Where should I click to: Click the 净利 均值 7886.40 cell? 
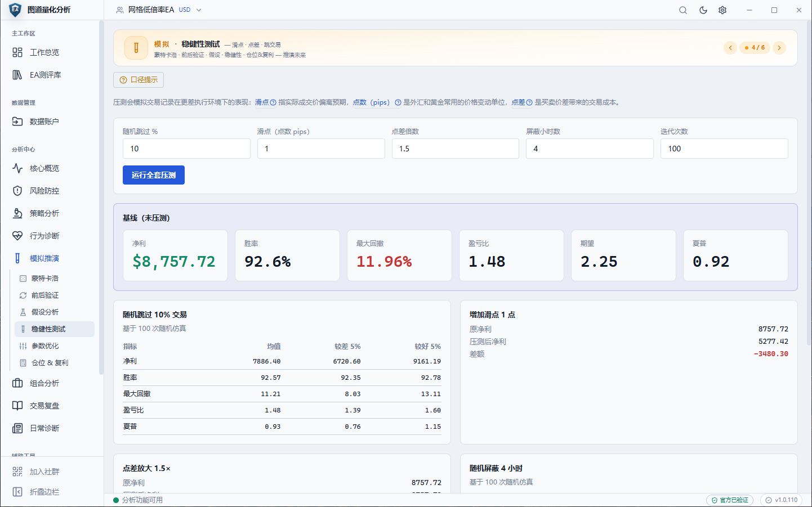(266, 361)
